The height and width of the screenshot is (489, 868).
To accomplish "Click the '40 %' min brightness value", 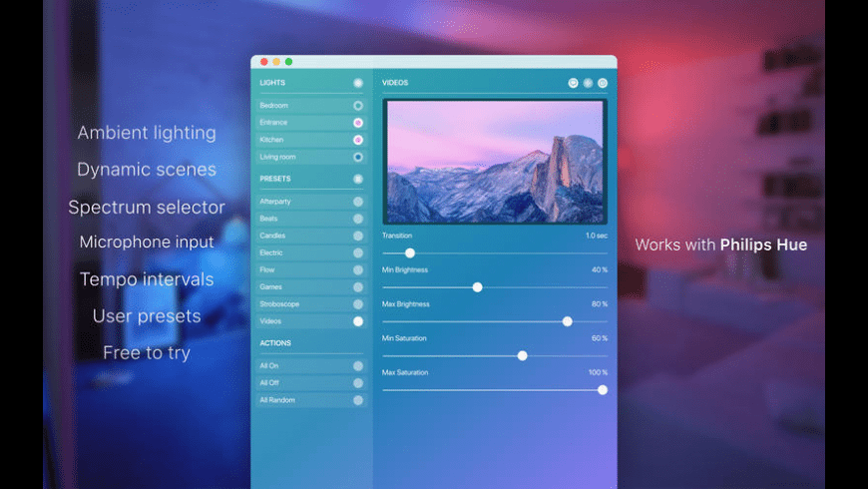I will click(x=599, y=270).
